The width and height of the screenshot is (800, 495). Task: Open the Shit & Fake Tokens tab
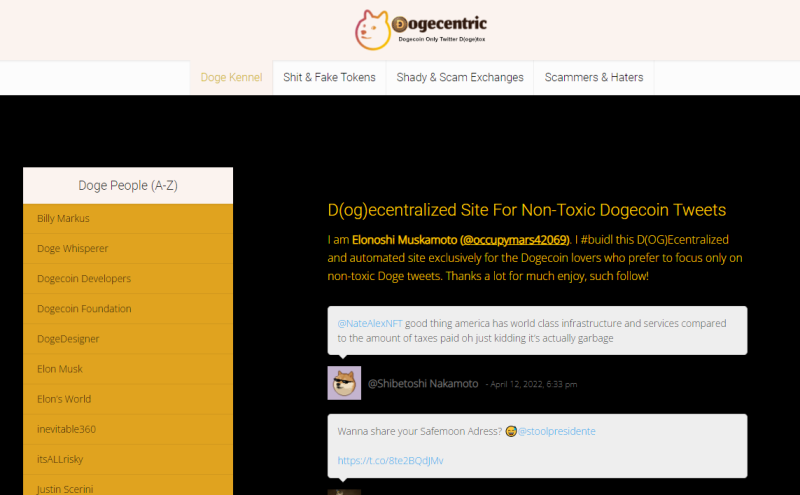[x=329, y=78]
